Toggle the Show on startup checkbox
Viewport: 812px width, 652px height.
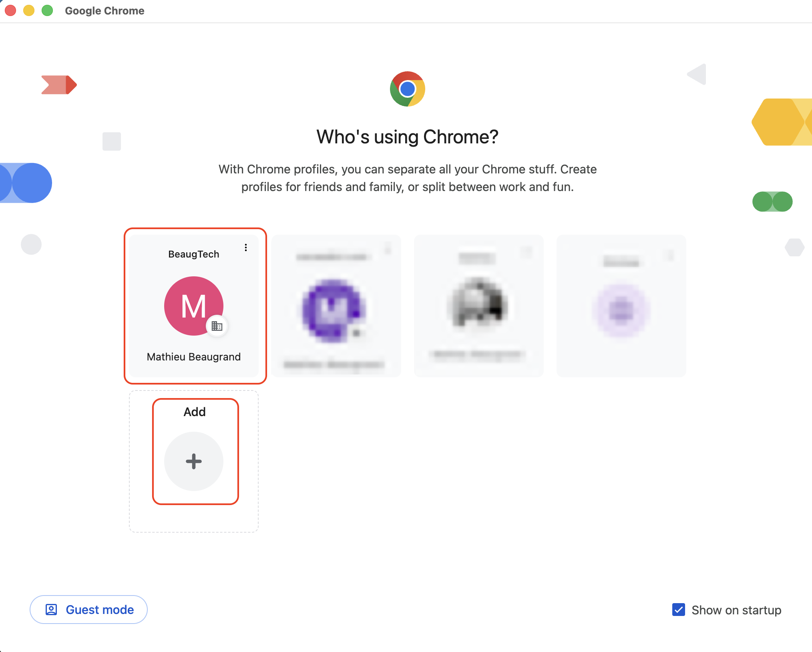(x=679, y=610)
